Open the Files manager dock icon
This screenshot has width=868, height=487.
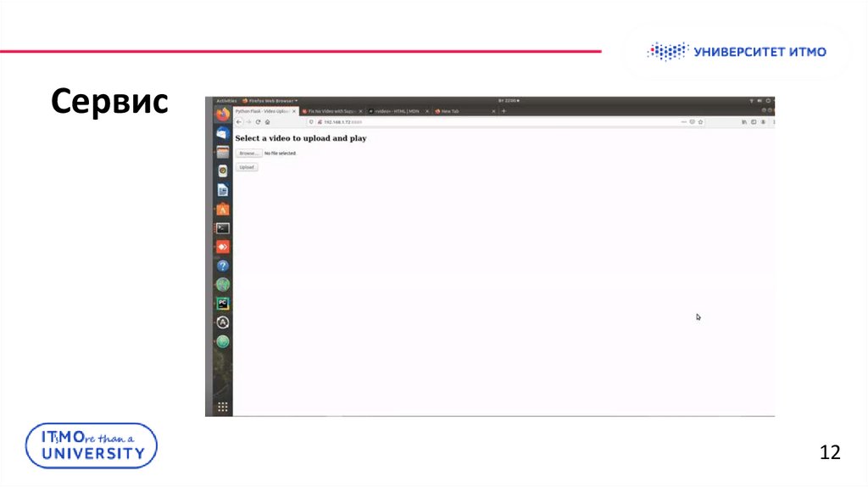pyautogui.click(x=223, y=152)
